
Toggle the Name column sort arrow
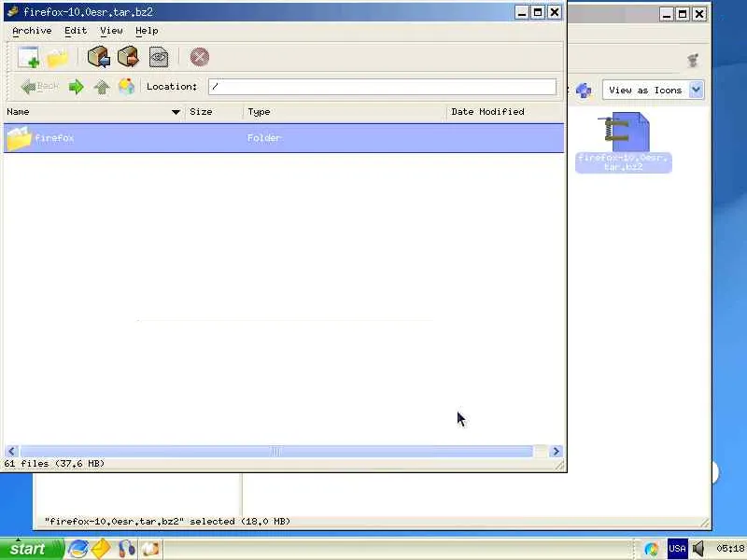(x=176, y=112)
